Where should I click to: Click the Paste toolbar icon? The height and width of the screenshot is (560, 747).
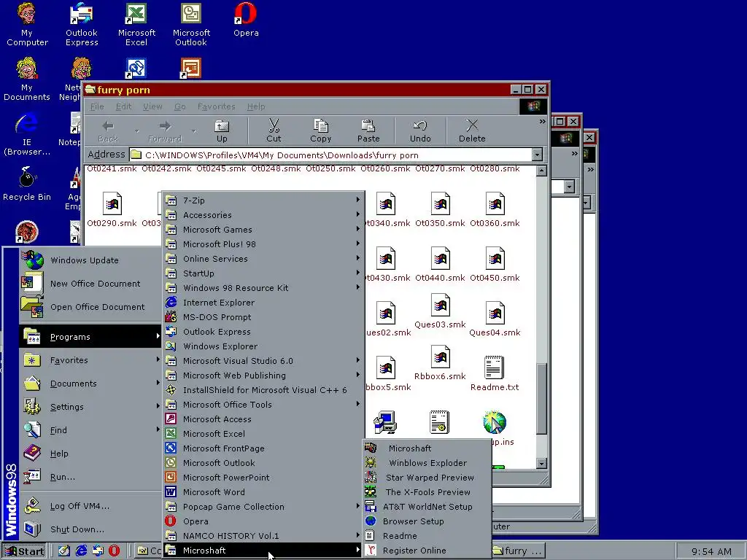click(x=368, y=131)
